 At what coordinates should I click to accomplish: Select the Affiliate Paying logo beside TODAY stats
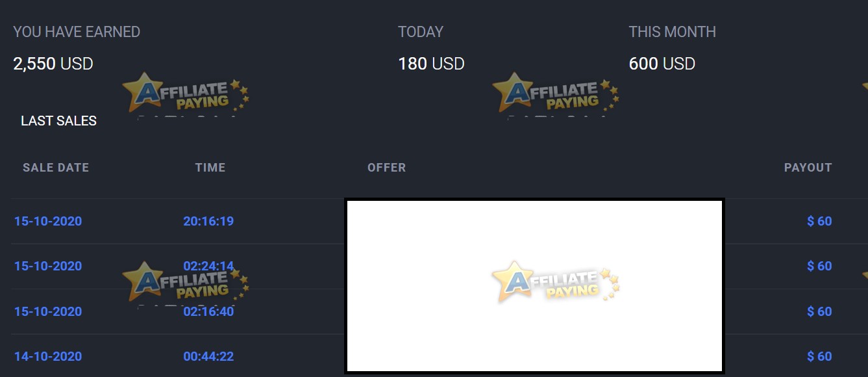555,94
